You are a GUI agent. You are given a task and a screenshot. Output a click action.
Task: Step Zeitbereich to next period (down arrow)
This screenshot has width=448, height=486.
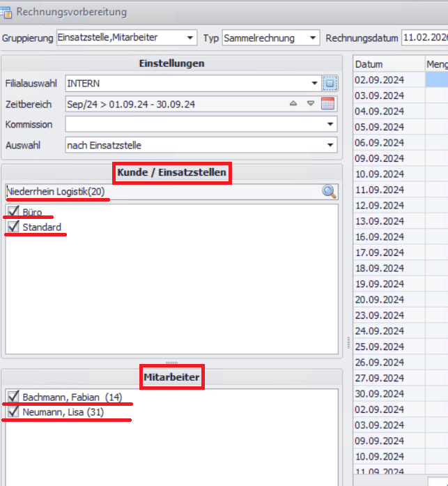[311, 105]
